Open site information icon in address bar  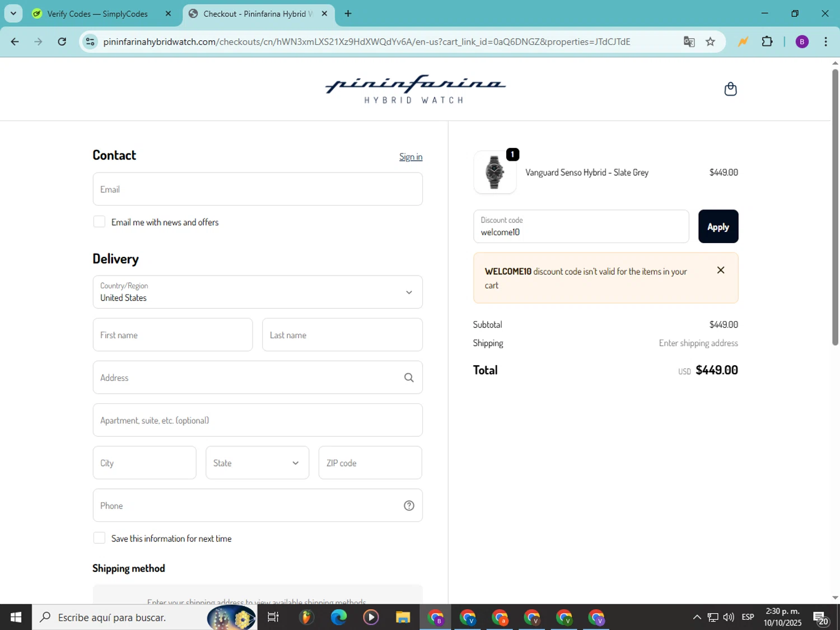coord(90,41)
